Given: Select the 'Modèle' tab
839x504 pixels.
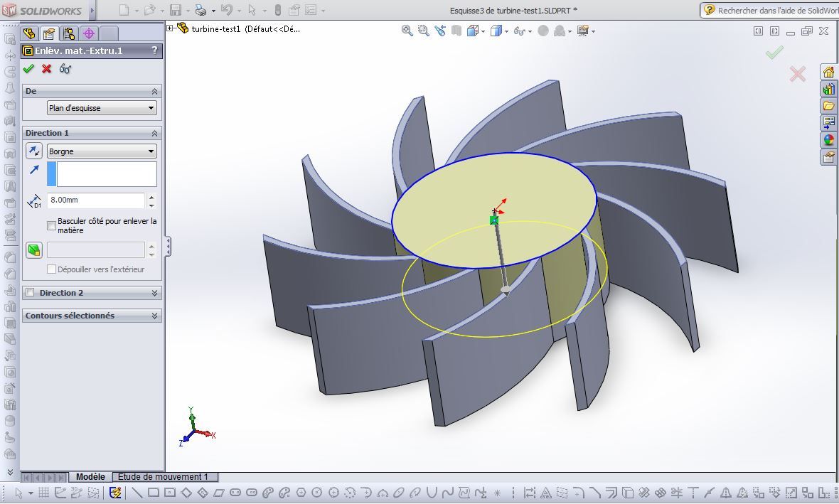Looking at the screenshot, I should coord(90,476).
